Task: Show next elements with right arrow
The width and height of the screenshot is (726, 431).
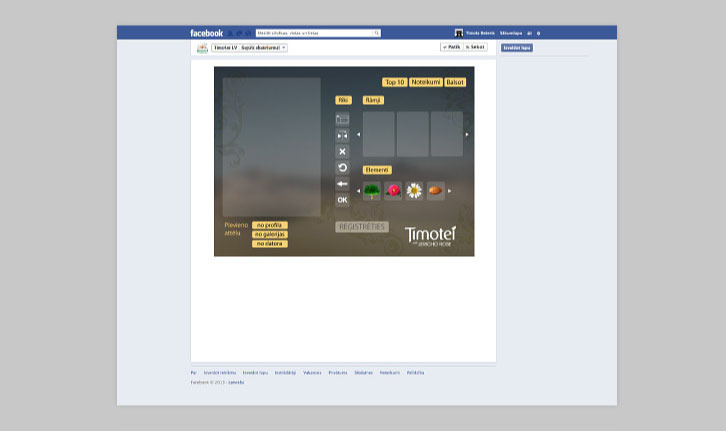Action: [449, 191]
